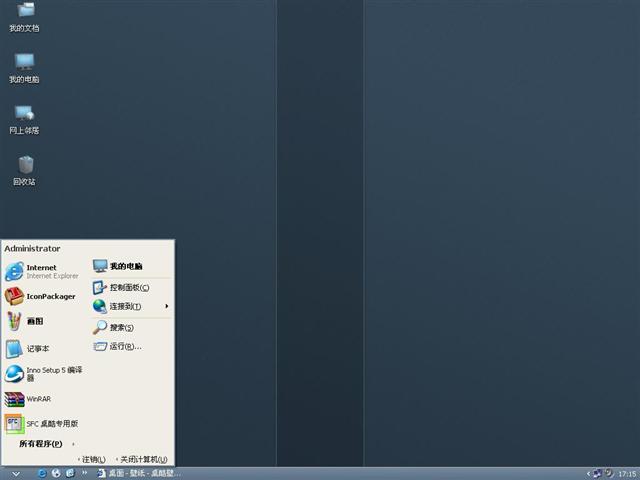Click the Inno Setup blue globe icon
This screenshot has height=480, width=640.
point(14,374)
